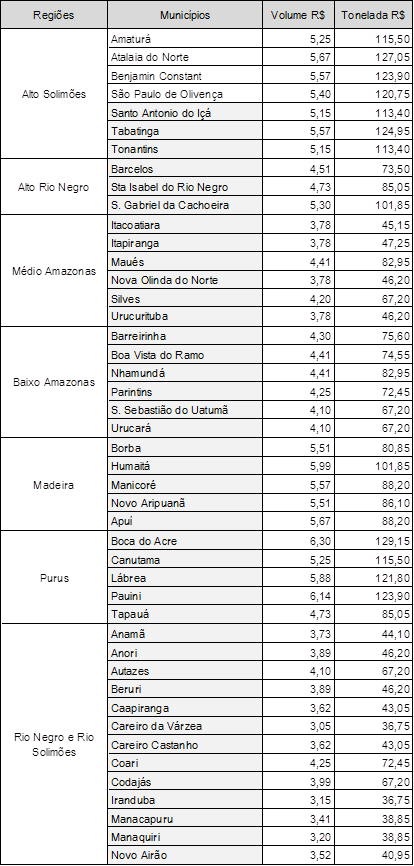414x866 pixels.
Task: Click the Volume R$ header cell
Action: pos(299,15)
